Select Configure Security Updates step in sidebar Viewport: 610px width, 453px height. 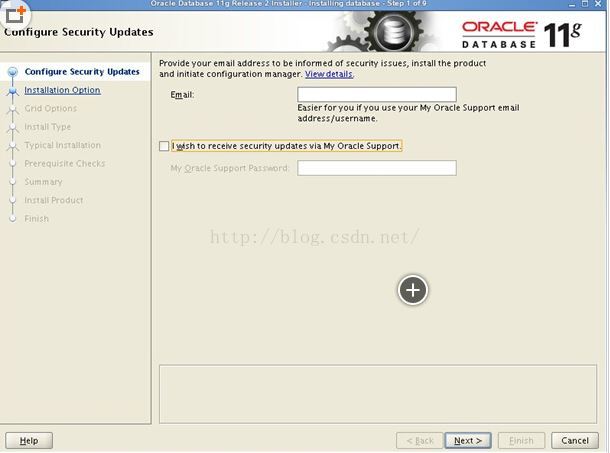(x=82, y=72)
